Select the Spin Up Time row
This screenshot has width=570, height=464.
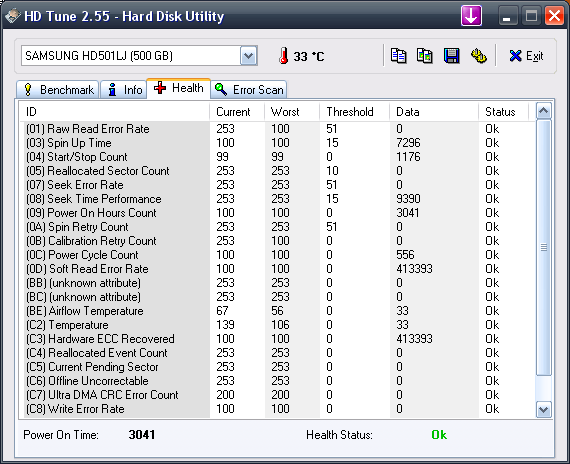(277, 143)
